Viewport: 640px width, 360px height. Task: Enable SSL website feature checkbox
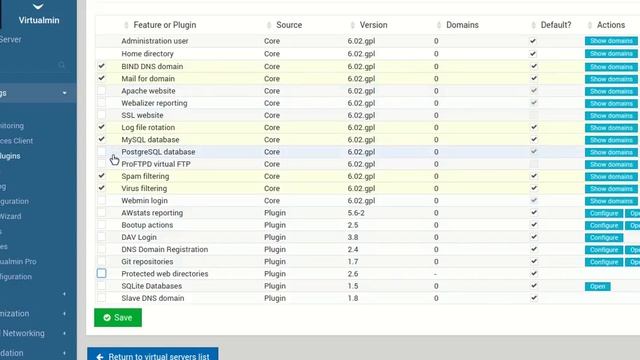click(101, 115)
